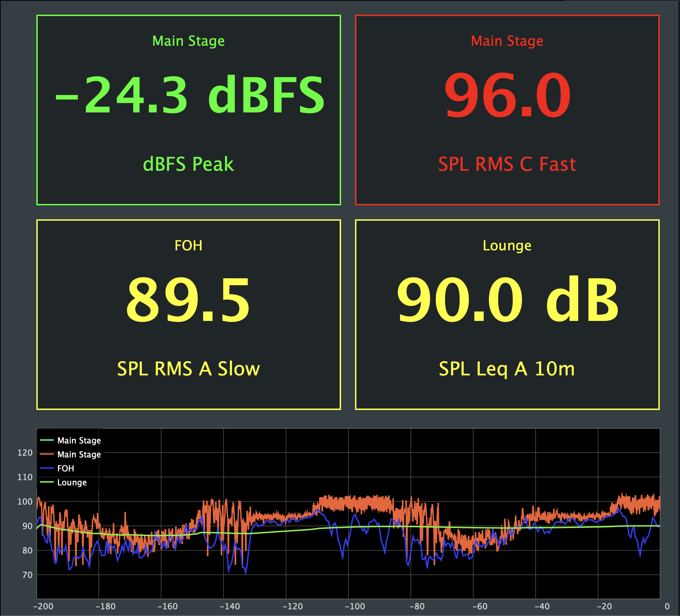Click the red 'Main Stage' tile title
Screen dimensions: 680x616
[x=507, y=41]
